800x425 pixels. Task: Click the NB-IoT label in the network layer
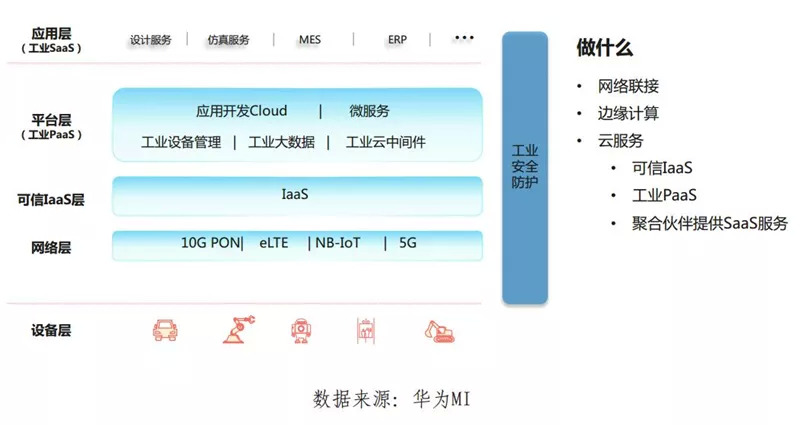pyautogui.click(x=338, y=242)
